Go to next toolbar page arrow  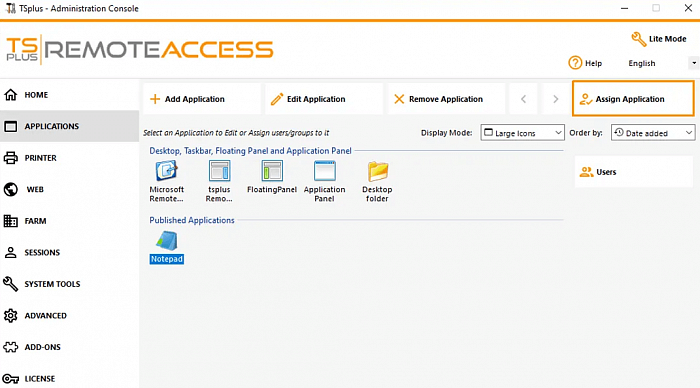pos(555,99)
